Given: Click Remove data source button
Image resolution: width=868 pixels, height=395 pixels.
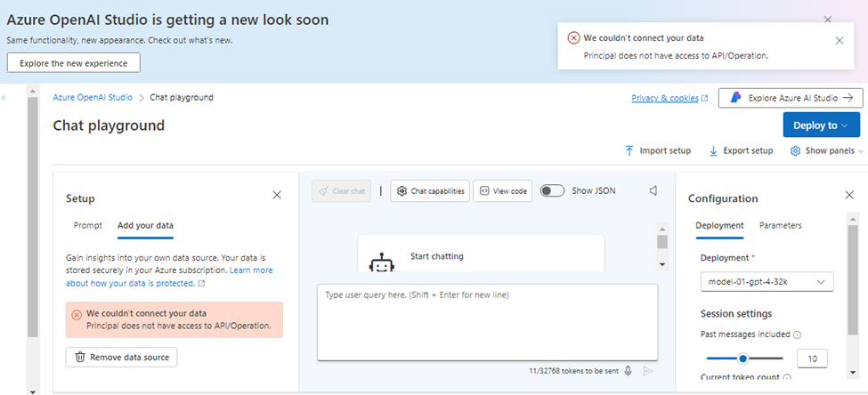Looking at the screenshot, I should [x=121, y=358].
